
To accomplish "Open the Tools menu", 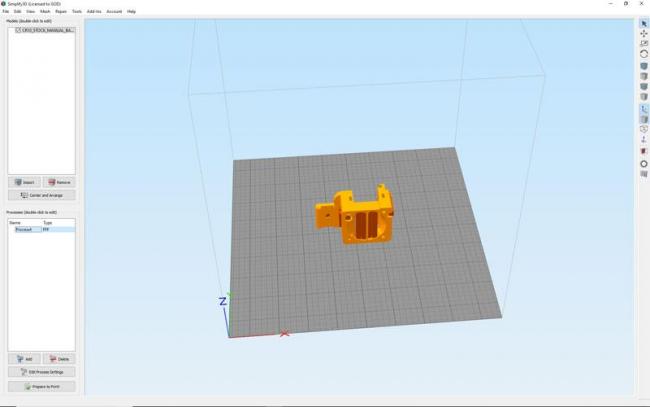I will [77, 11].
